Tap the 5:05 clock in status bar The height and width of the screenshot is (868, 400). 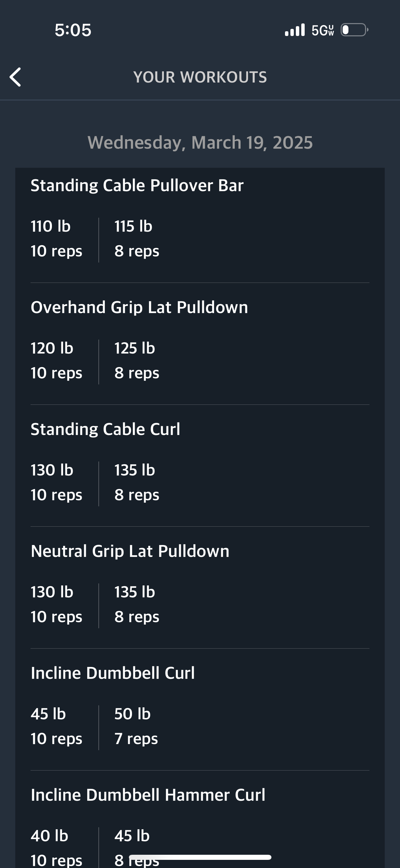point(73,30)
